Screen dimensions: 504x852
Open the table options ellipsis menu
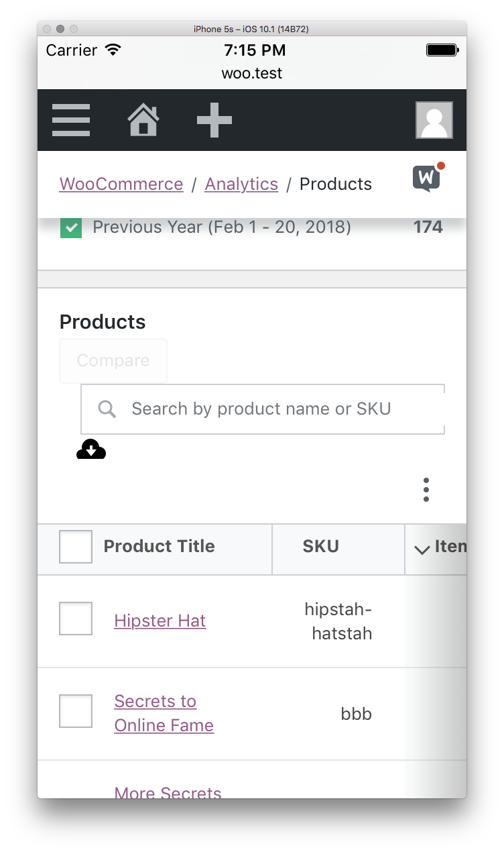coord(426,489)
